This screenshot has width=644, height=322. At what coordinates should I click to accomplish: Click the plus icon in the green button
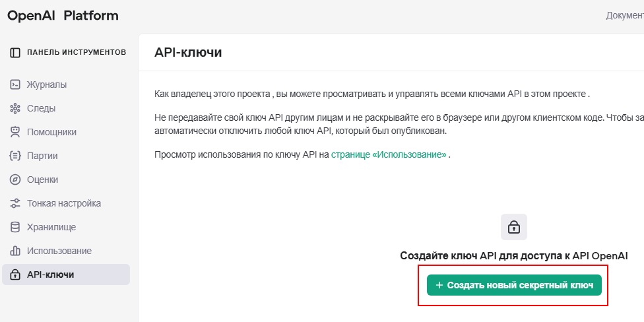click(439, 285)
